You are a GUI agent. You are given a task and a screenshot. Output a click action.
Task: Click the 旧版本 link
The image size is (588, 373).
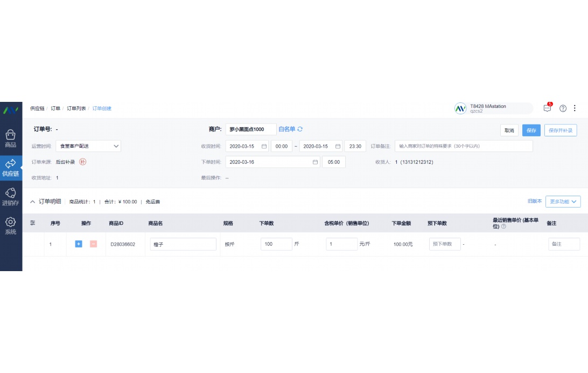pyautogui.click(x=534, y=202)
